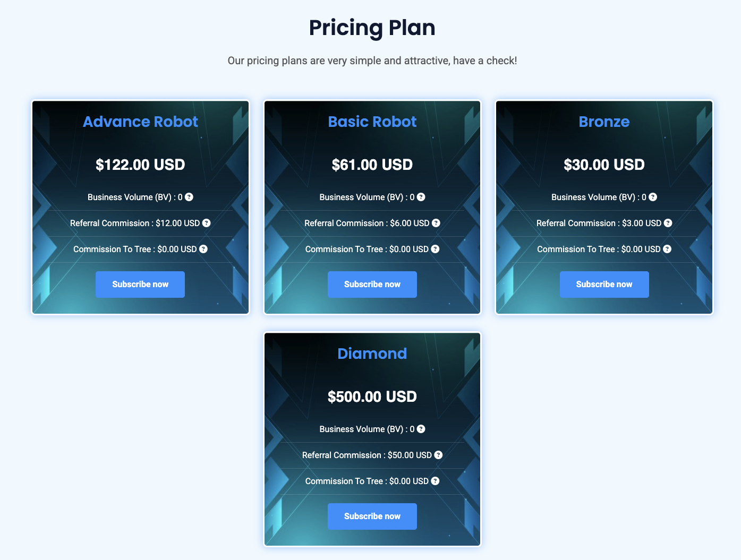
Task: Subscribe to the Basic Robot plan
Action: tap(372, 285)
